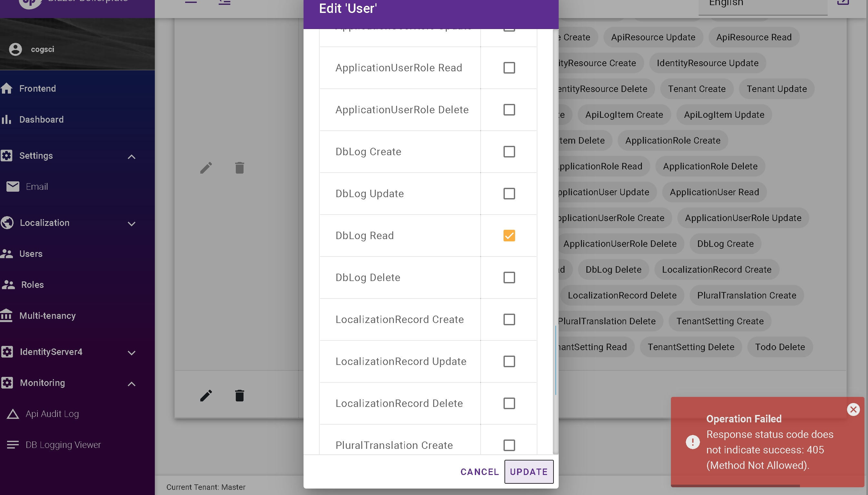Open the Frontend menu item
This screenshot has width=868, height=495.
(x=37, y=88)
